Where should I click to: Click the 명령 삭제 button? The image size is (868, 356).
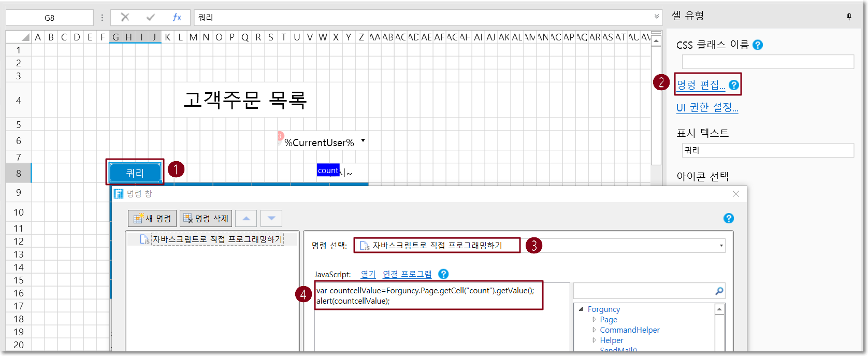tap(206, 219)
